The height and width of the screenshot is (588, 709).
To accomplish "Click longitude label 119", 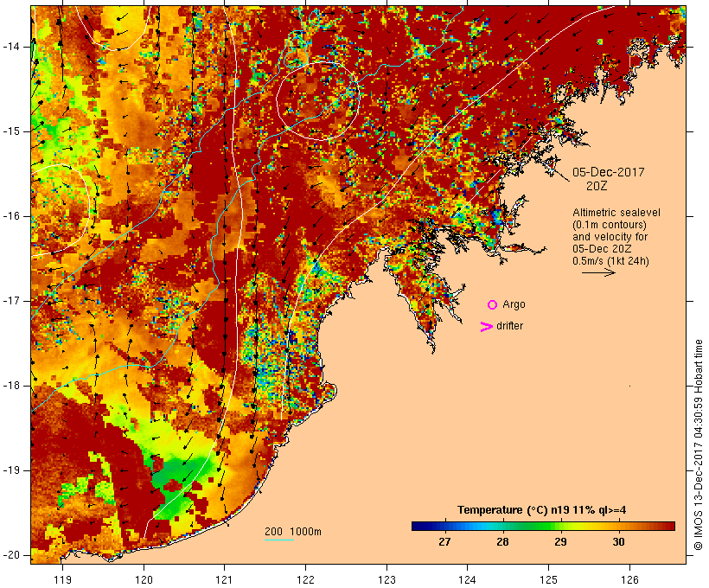I will [x=62, y=579].
